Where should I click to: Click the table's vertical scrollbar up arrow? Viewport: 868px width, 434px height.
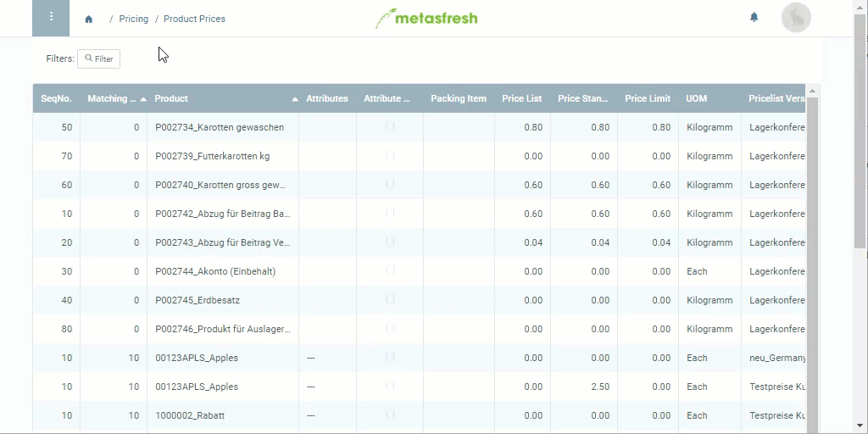pyautogui.click(x=812, y=91)
